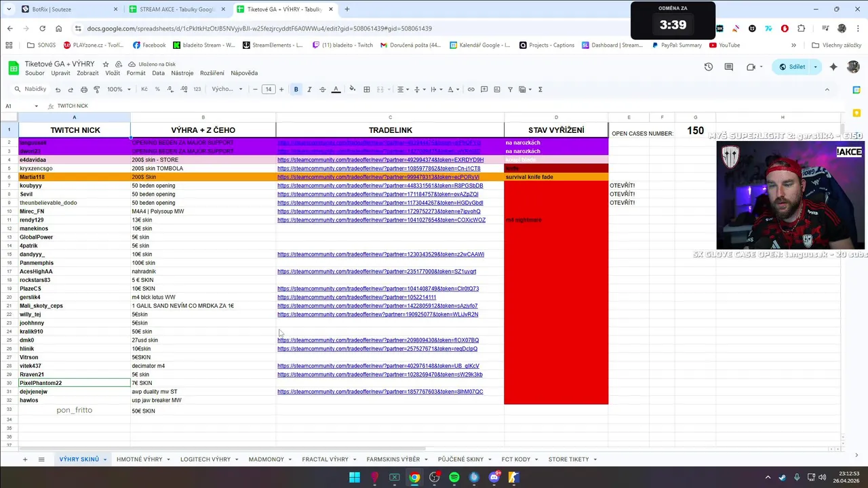868x488 pixels.
Task: Toggle italic formatting
Action: [x=309, y=89]
